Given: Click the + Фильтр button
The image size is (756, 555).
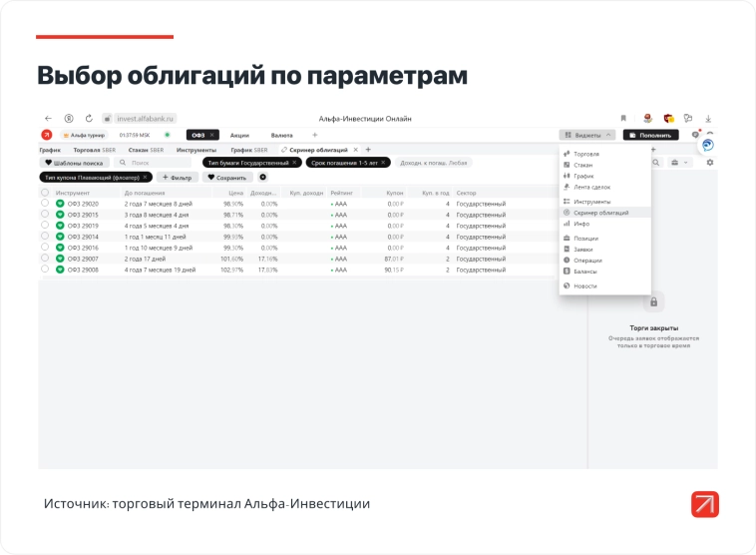Looking at the screenshot, I should 177,177.
